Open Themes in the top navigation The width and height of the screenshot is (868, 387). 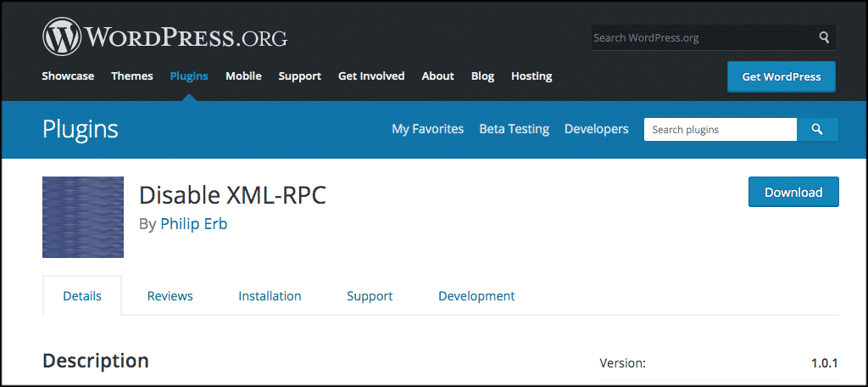[132, 76]
